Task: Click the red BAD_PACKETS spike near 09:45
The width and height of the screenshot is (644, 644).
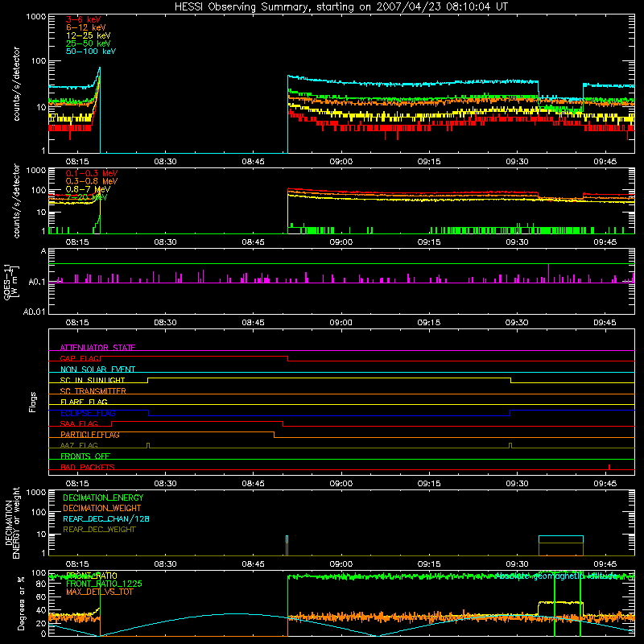Action: click(x=609, y=467)
